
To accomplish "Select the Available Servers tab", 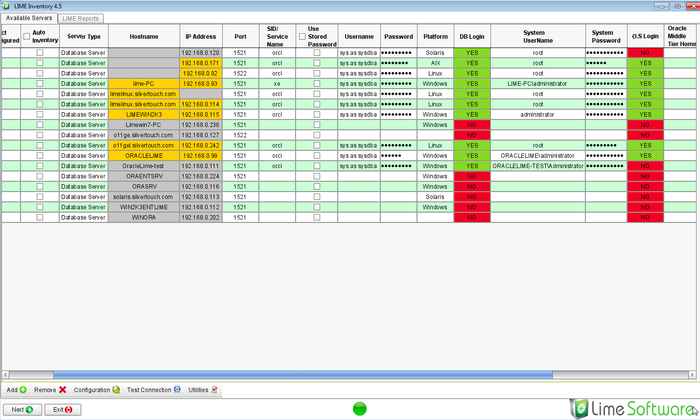I will [x=30, y=18].
